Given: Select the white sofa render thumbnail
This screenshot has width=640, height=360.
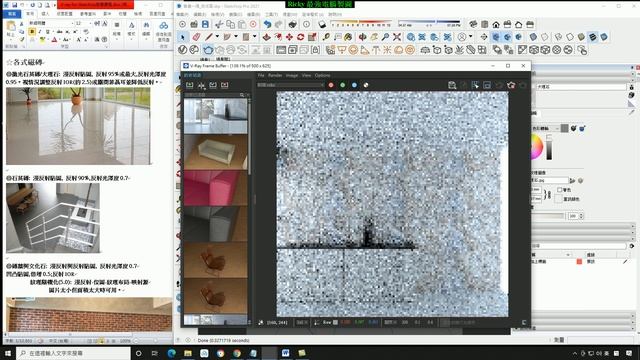Looking at the screenshot, I should pos(216,152).
